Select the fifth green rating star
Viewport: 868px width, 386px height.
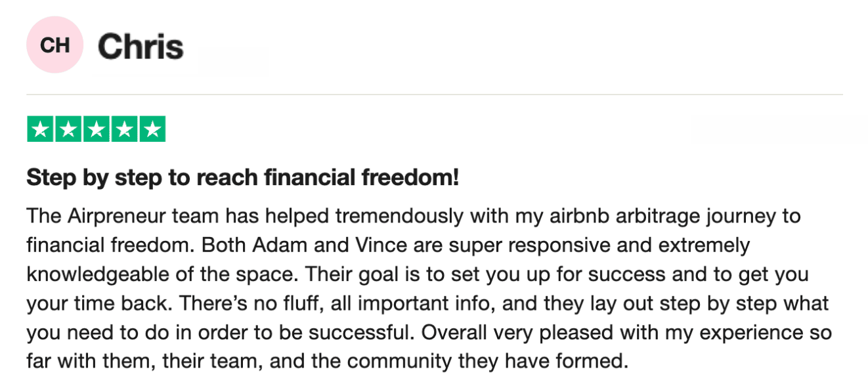click(x=152, y=129)
